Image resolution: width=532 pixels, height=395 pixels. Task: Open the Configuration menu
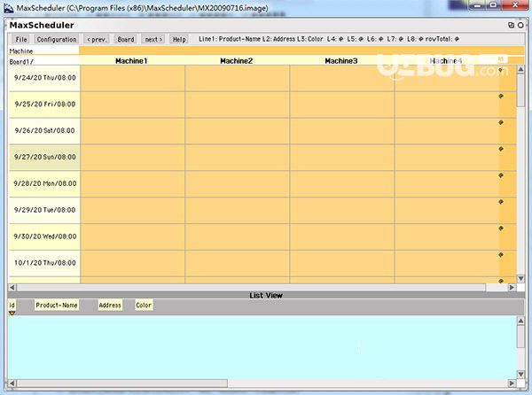click(57, 39)
